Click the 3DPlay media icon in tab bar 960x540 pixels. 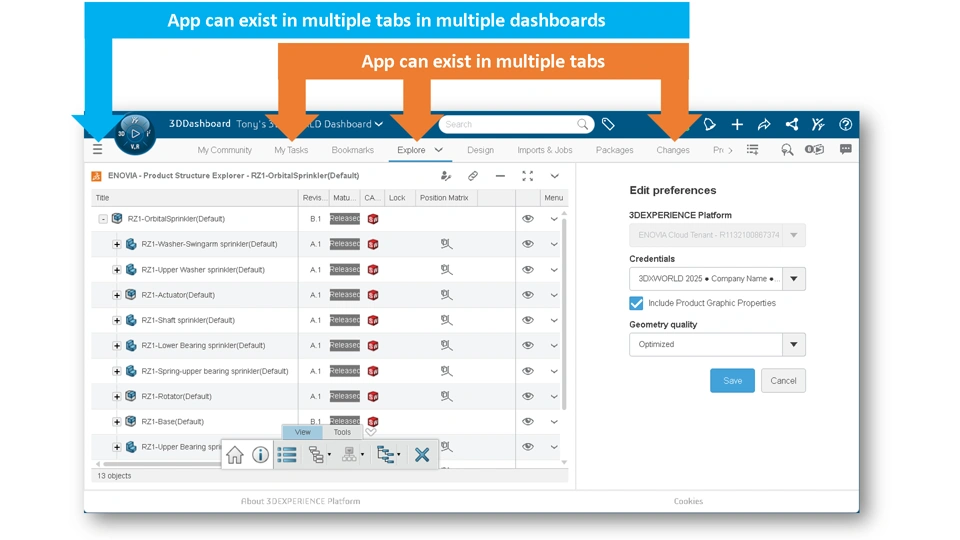pos(814,149)
